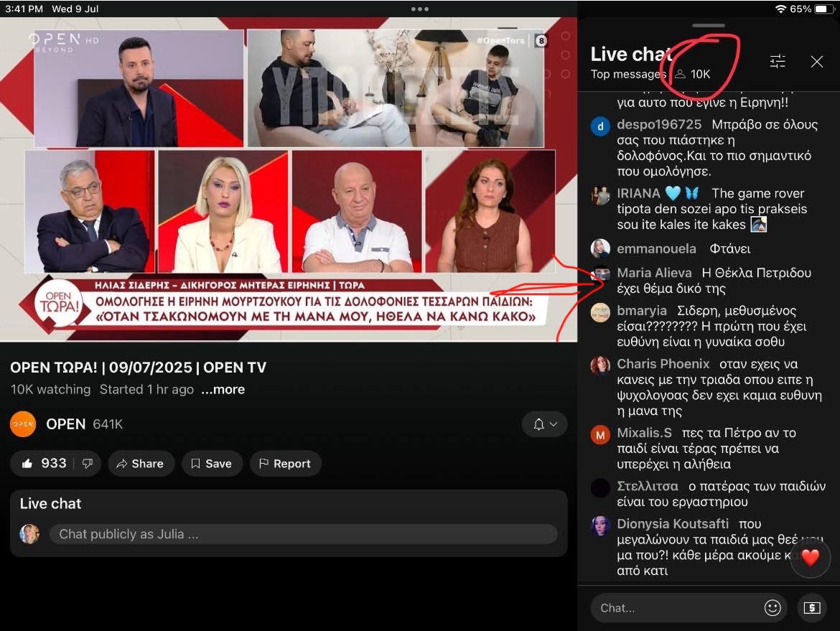Screen dimensions: 840x631
Task: Open despo196725's avatar in chat
Action: 600,126
